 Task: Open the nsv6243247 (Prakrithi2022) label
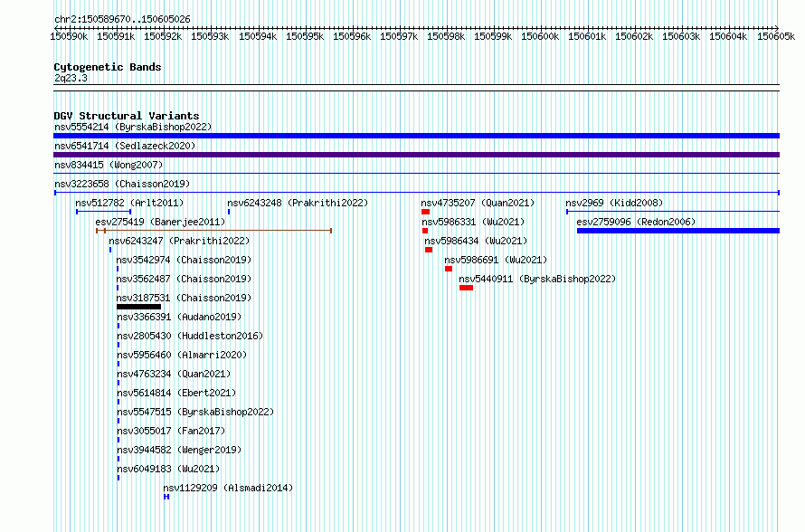click(179, 241)
